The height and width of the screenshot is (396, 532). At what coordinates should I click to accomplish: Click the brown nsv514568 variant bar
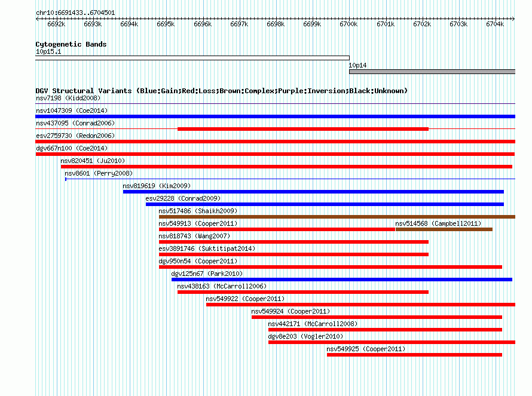click(444, 229)
